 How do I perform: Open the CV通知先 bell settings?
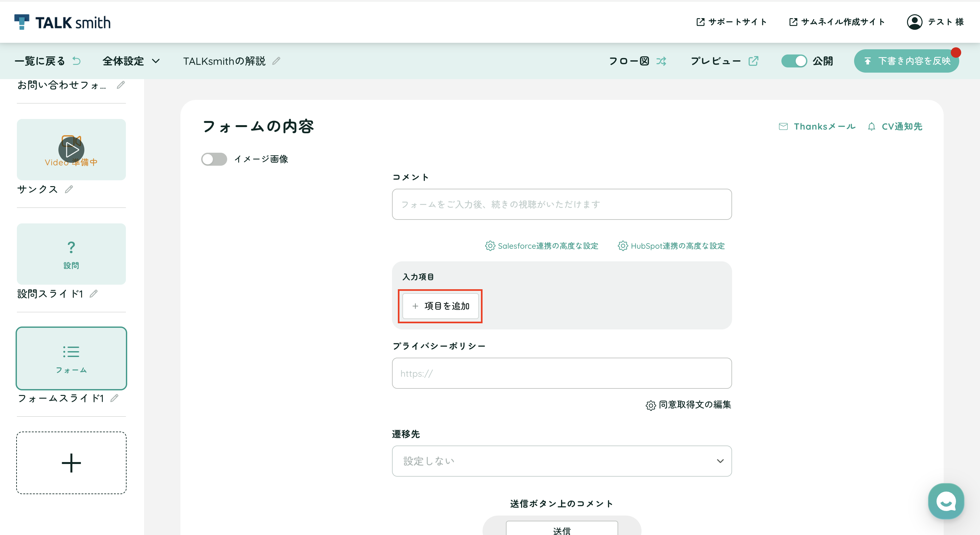pyautogui.click(x=895, y=126)
